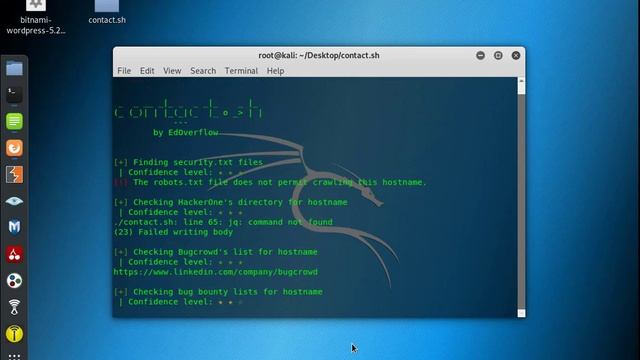Launch the orange Firefox dock icon

pos(14,148)
